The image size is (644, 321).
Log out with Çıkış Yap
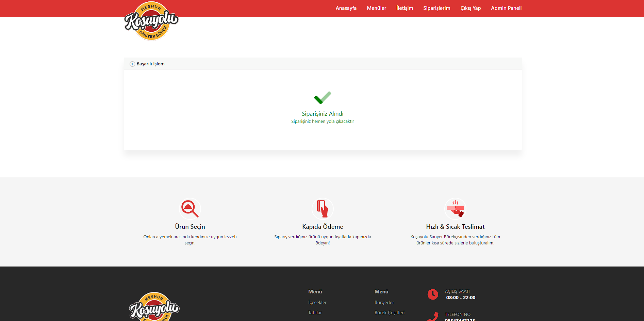pyautogui.click(x=470, y=8)
